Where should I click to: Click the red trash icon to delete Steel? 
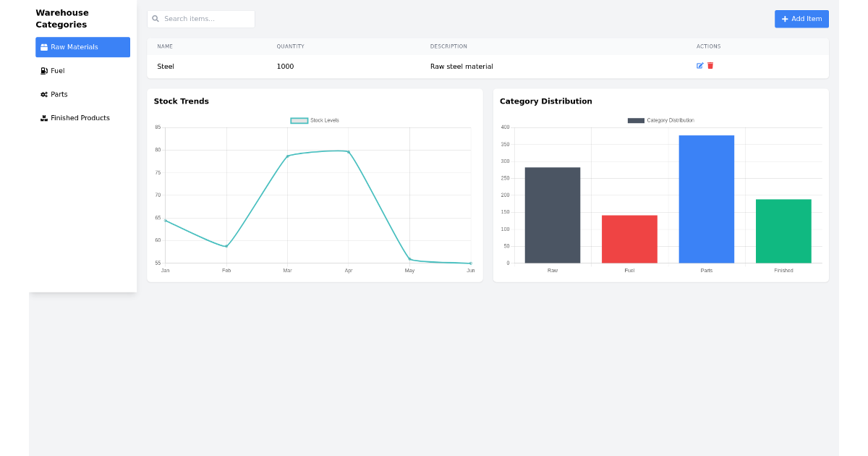click(x=710, y=66)
